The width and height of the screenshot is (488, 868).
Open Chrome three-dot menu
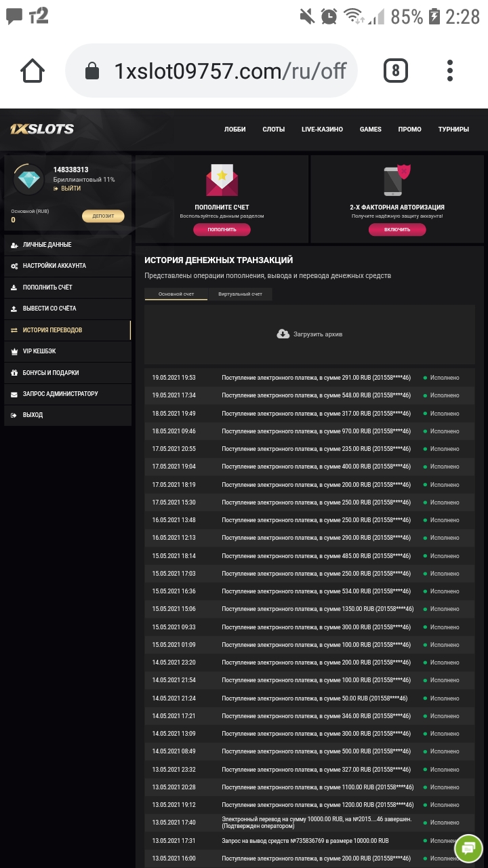click(450, 71)
